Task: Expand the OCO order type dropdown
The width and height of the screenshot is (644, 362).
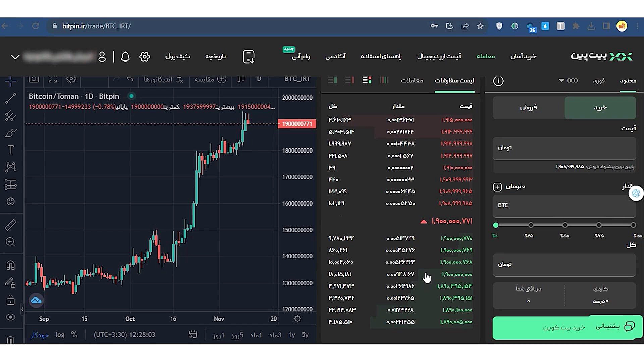Action: (x=568, y=80)
